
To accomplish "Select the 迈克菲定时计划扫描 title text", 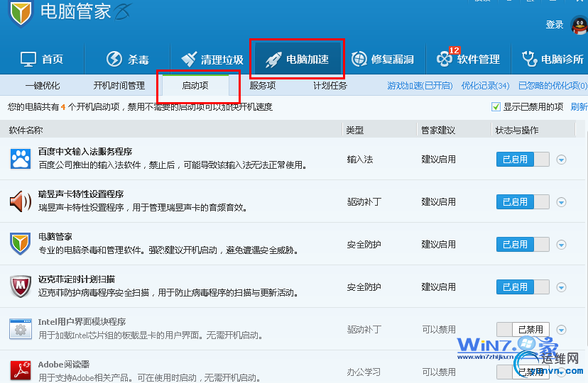I will pyautogui.click(x=77, y=279).
